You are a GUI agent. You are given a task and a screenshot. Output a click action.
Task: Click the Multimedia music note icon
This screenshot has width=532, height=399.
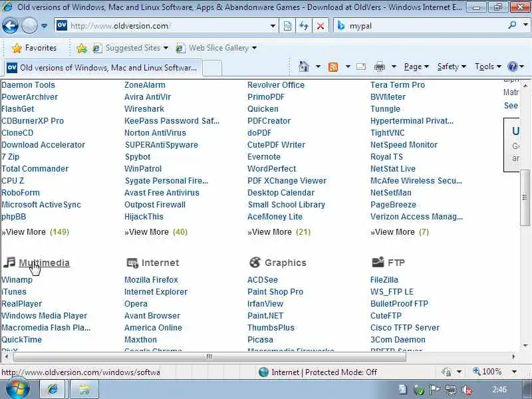coord(9,262)
